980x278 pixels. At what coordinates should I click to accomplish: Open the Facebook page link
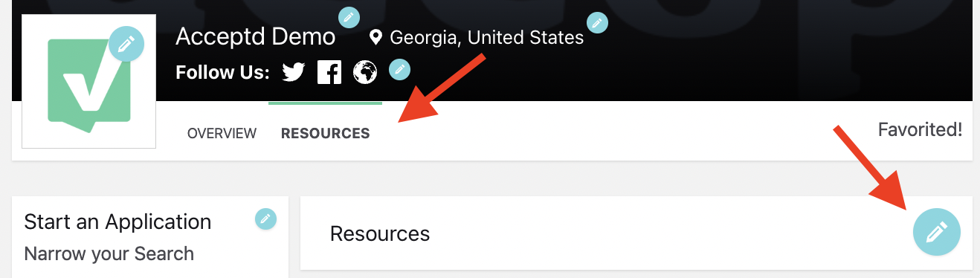(x=329, y=72)
